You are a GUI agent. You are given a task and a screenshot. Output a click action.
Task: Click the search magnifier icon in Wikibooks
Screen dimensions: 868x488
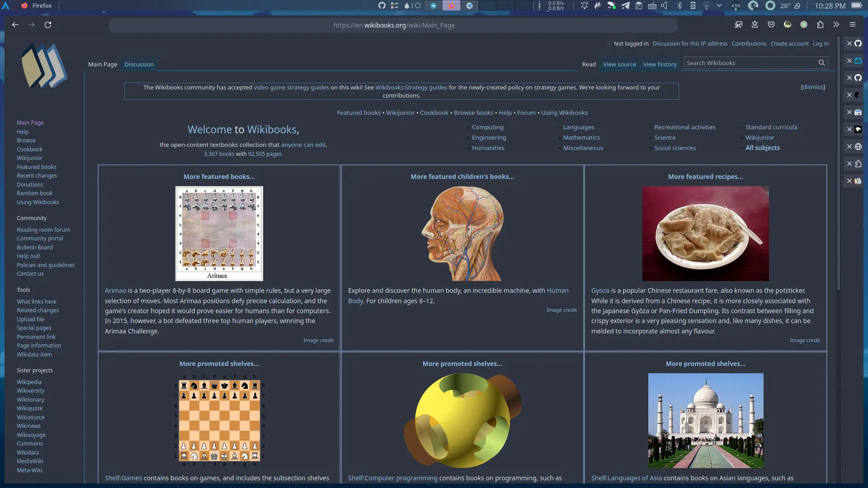pyautogui.click(x=821, y=63)
